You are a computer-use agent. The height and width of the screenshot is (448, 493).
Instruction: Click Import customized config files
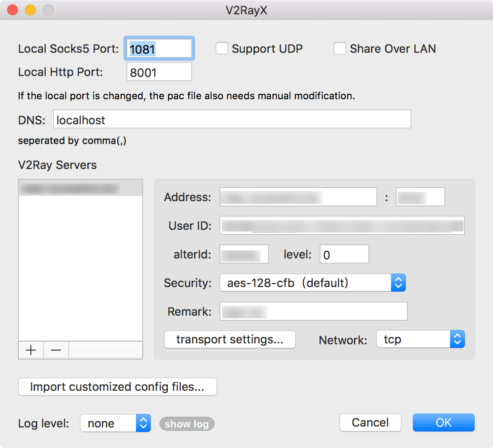pos(117,387)
